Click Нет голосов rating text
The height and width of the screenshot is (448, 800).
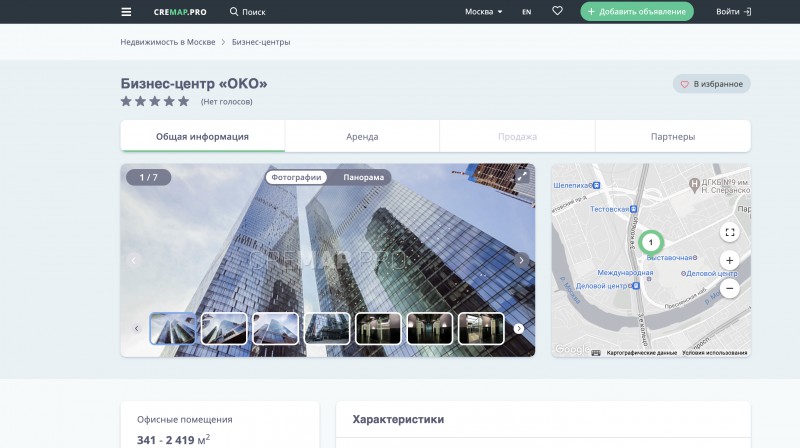227,102
